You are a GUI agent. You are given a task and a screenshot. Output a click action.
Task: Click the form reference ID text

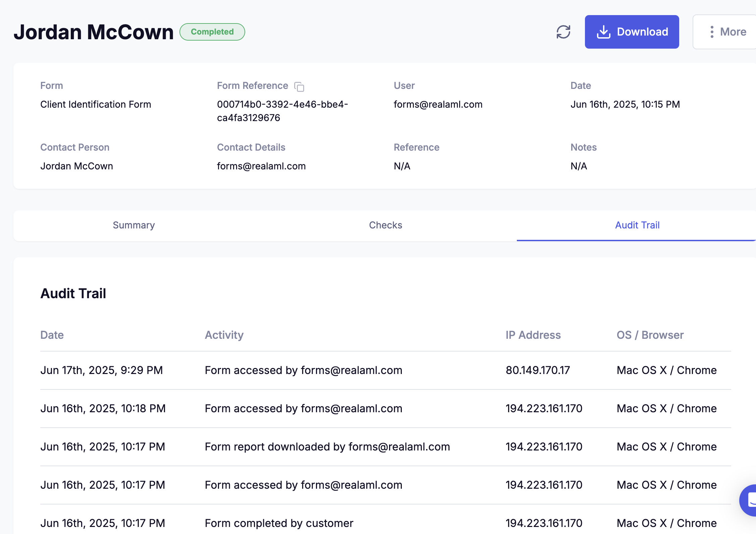282,111
